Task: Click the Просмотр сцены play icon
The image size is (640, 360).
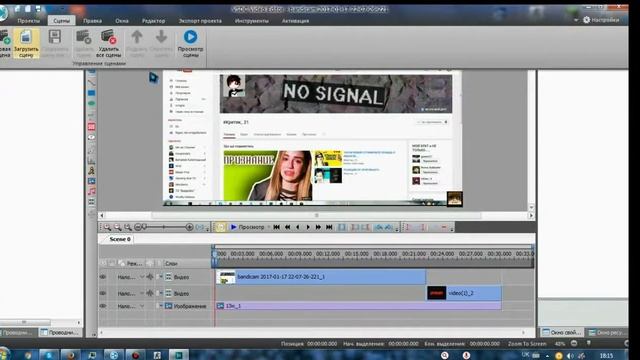Action: pos(190,37)
